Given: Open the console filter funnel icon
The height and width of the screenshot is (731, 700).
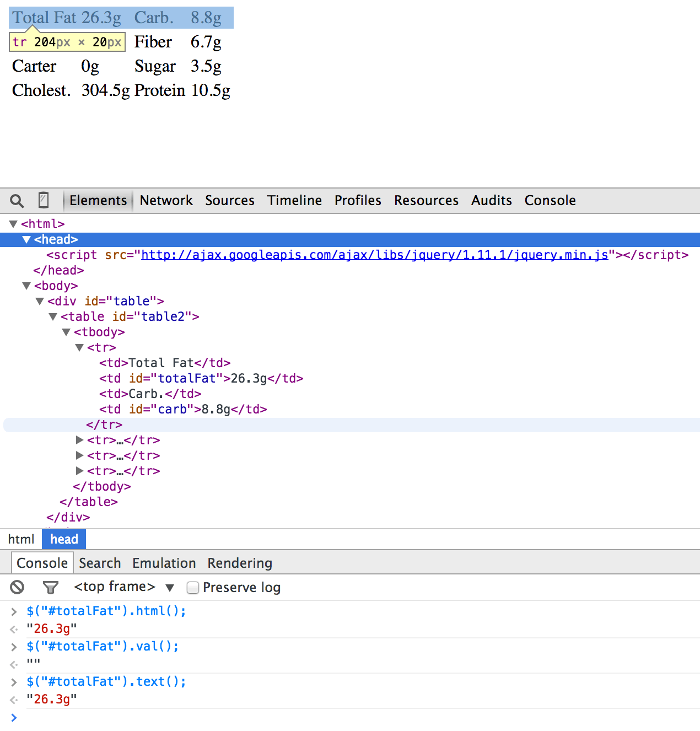Looking at the screenshot, I should (x=51, y=588).
